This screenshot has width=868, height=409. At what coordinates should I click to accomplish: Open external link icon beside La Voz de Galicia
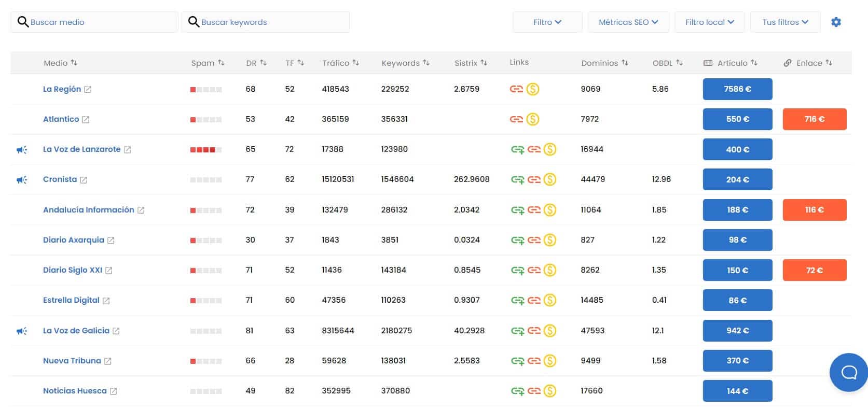pyautogui.click(x=116, y=331)
